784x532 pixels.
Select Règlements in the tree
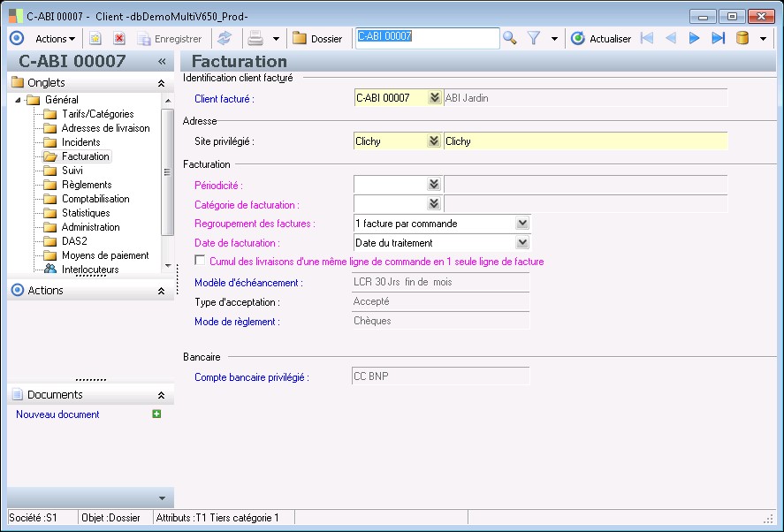(87, 185)
